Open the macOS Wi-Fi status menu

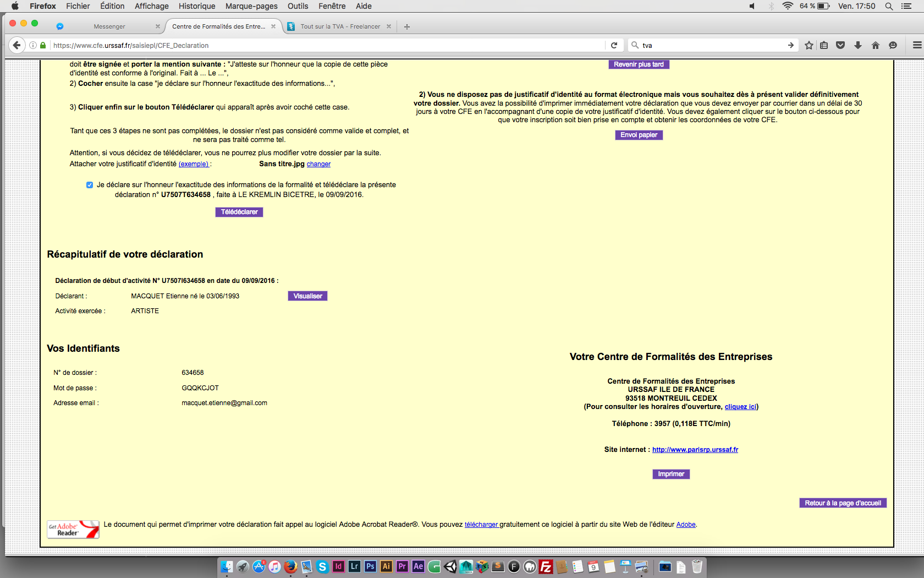coord(788,6)
